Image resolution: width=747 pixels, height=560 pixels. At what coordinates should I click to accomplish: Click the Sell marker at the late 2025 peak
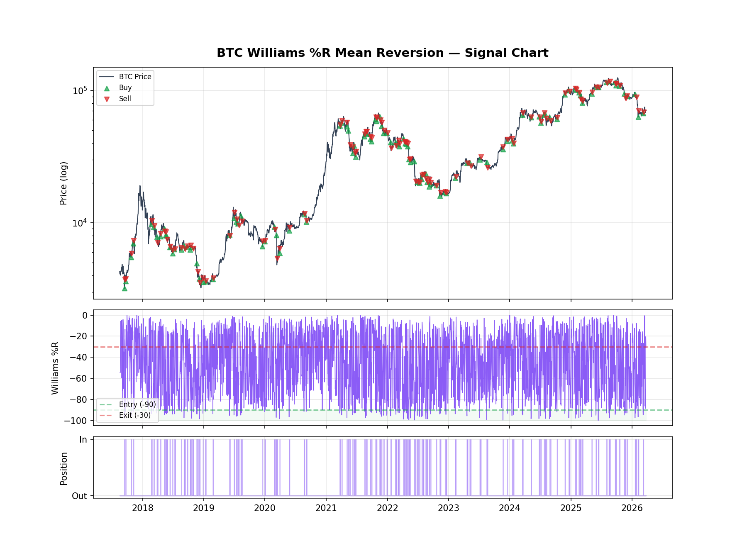coord(610,81)
